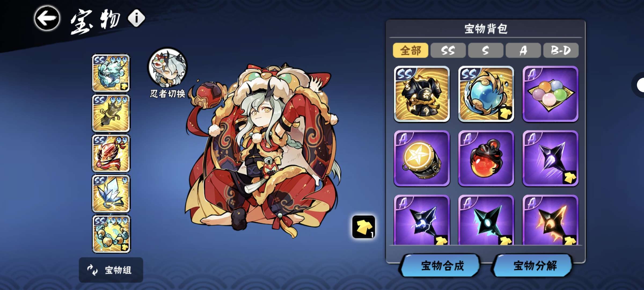Choose the A-rank red gourd treasure

(x=486, y=158)
